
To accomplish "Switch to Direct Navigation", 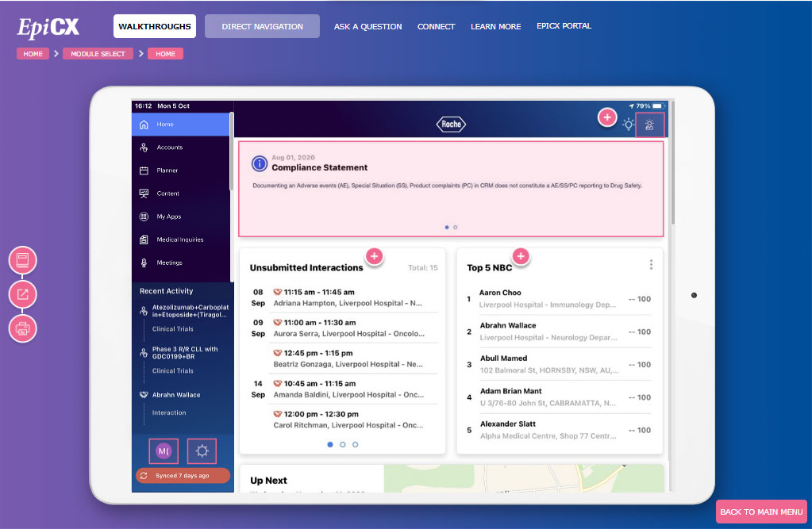I will (x=262, y=26).
